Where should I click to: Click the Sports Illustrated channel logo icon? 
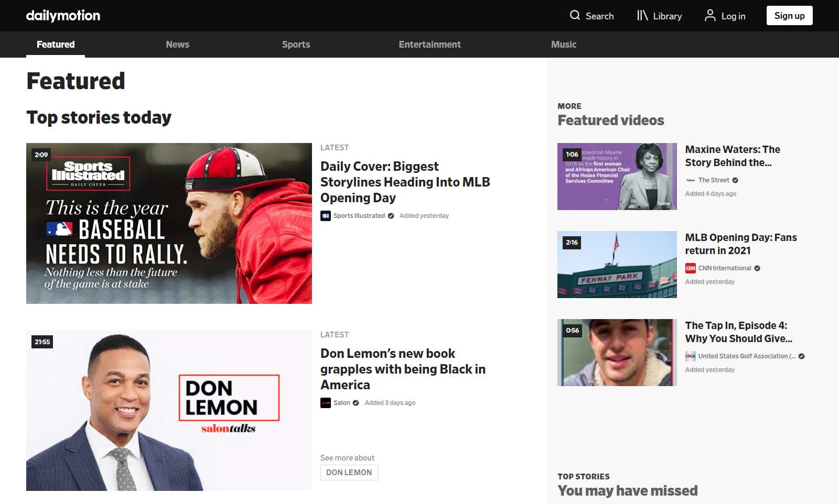coord(326,216)
